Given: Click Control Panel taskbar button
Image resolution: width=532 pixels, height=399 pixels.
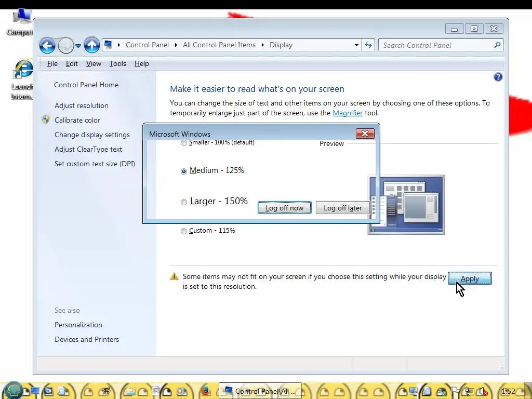Looking at the screenshot, I should coord(260,391).
